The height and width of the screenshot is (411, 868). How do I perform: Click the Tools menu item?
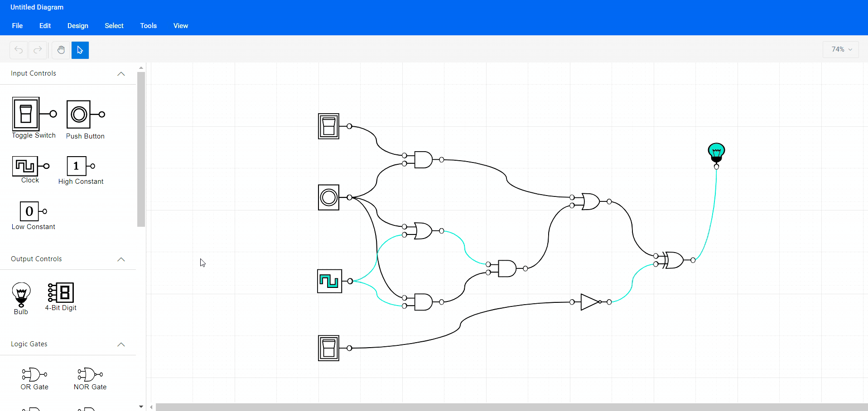point(148,26)
